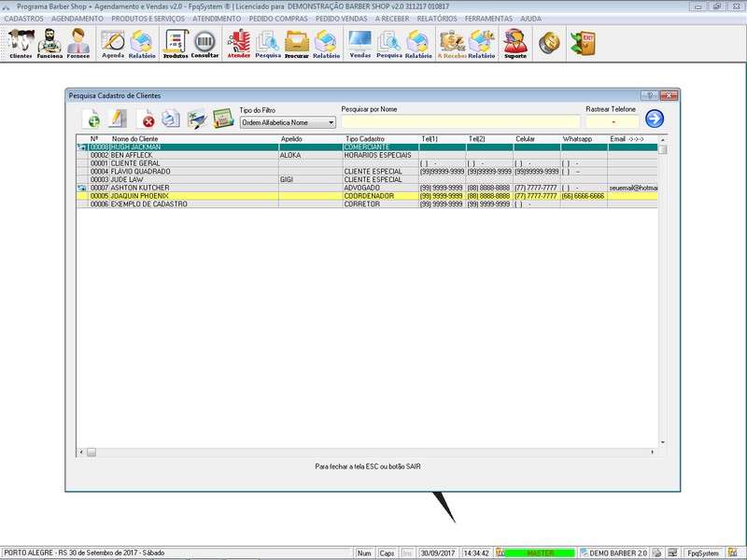
Task: Click horizontal scrollbar thumb in client list
Action: (x=92, y=452)
